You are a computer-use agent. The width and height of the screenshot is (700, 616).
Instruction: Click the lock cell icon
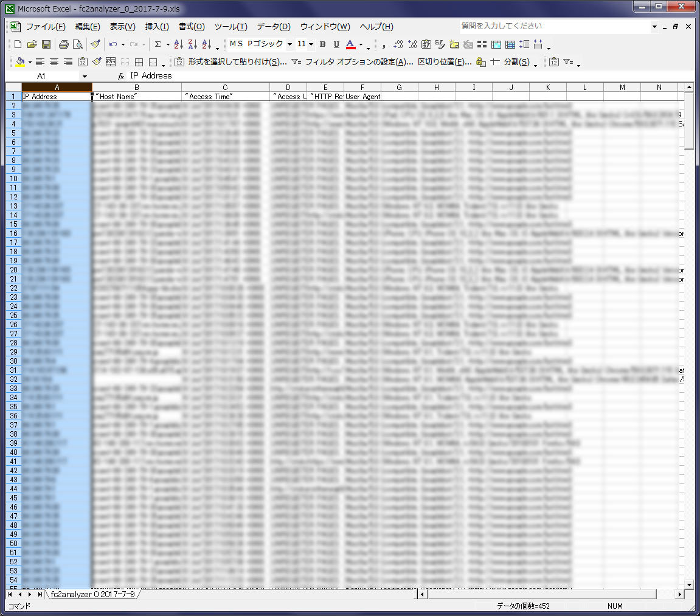481,62
